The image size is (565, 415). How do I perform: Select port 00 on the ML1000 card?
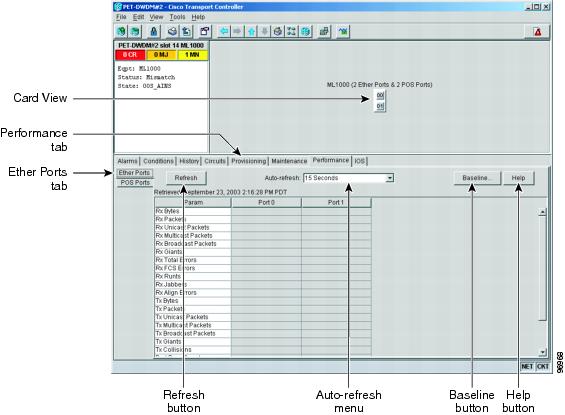point(380,95)
